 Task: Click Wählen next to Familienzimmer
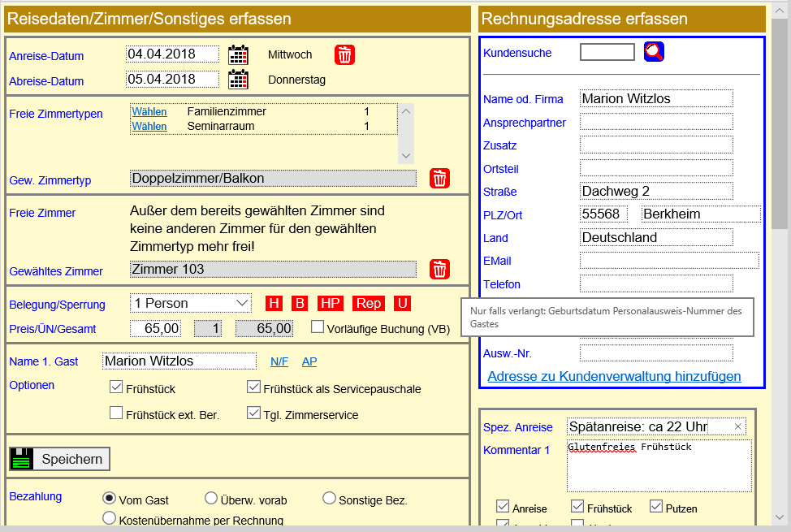(149, 110)
